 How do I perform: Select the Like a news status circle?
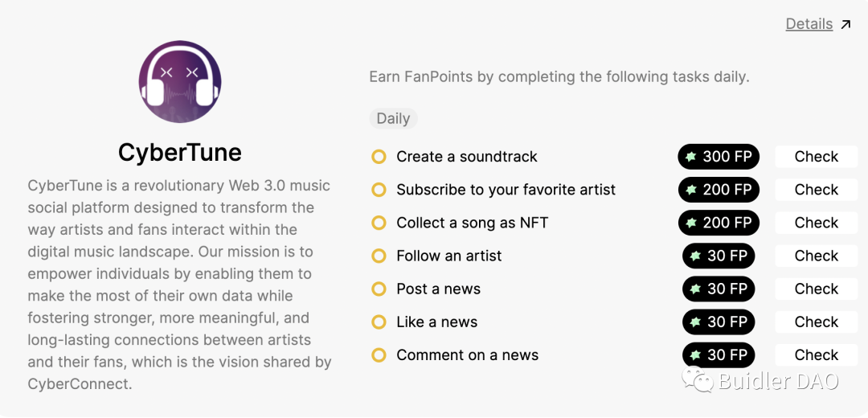[379, 322]
